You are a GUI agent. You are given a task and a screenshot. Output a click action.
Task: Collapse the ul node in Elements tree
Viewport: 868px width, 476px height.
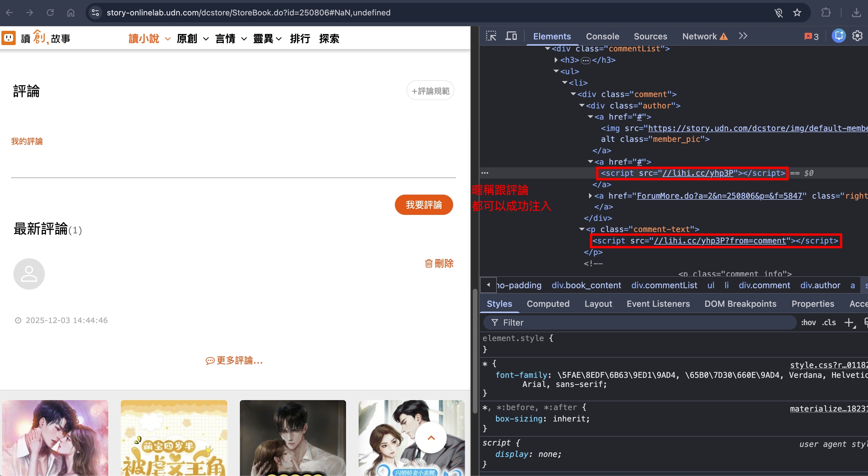pos(556,71)
